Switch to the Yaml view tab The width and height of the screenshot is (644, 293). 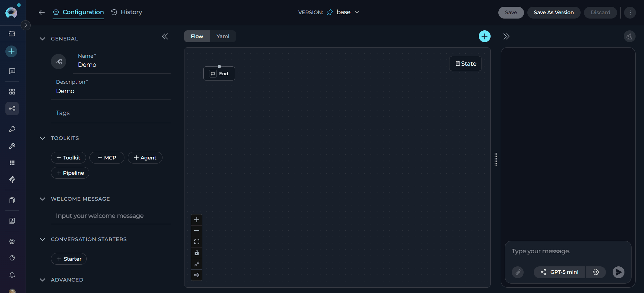click(223, 36)
